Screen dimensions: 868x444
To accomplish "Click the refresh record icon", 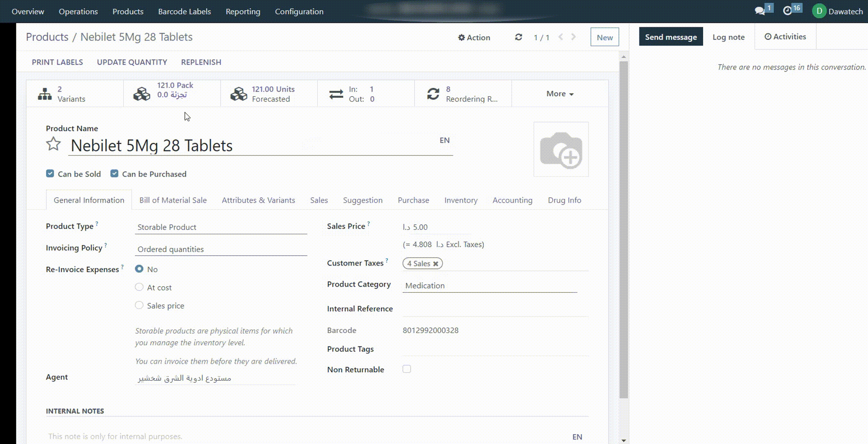I will click(x=519, y=37).
